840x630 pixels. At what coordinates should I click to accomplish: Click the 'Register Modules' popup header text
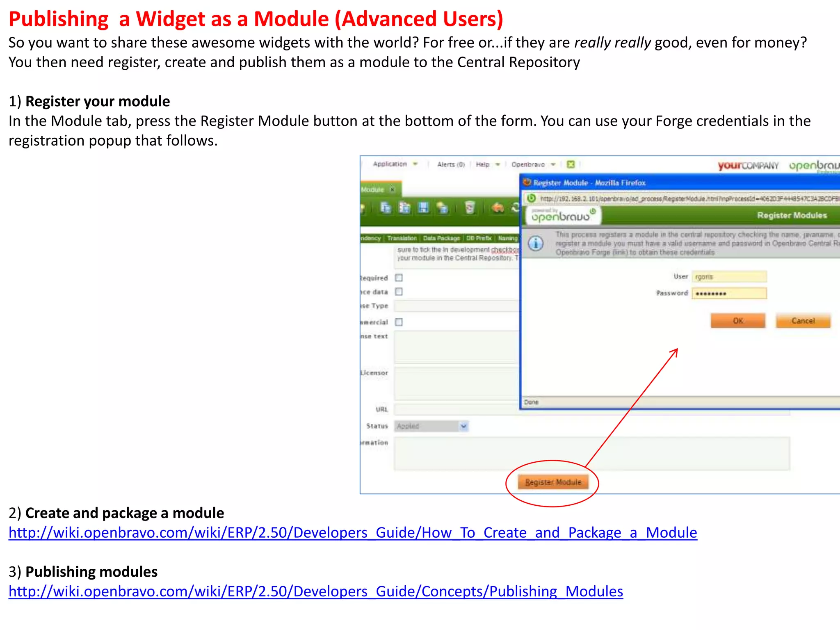(x=792, y=215)
